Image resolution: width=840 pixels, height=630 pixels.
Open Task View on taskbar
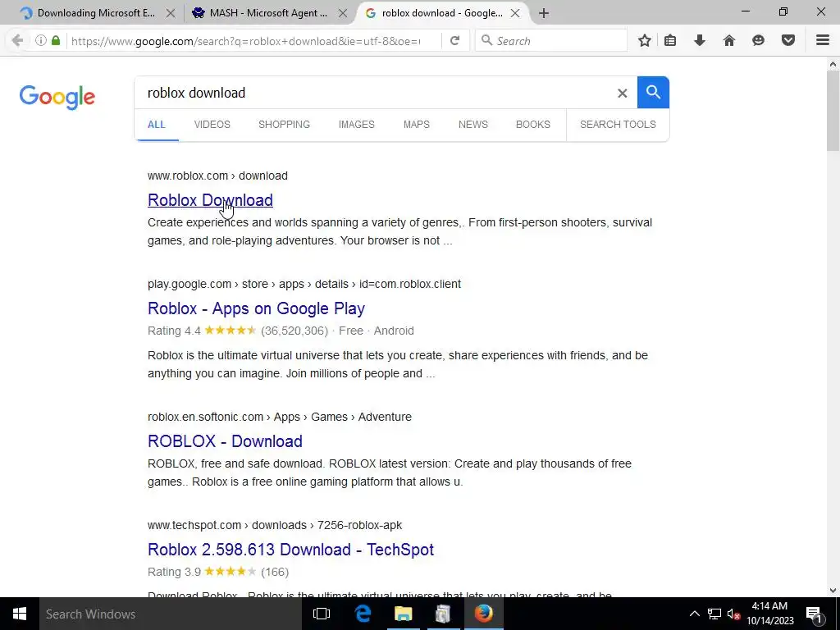[322, 614]
